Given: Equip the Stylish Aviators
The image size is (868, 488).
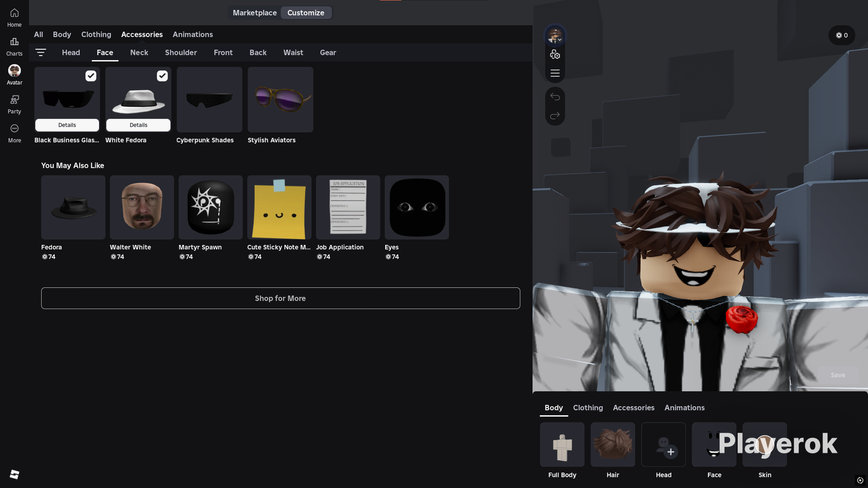Looking at the screenshot, I should [280, 100].
